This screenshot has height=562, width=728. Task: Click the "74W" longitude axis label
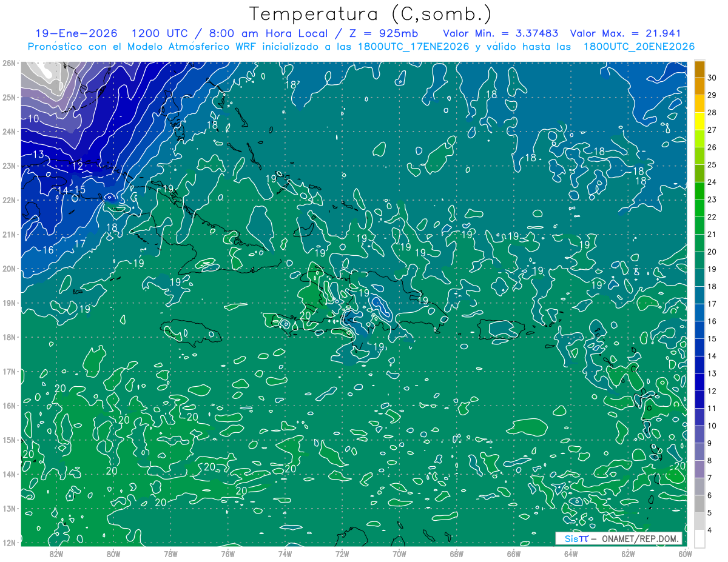[x=285, y=554]
